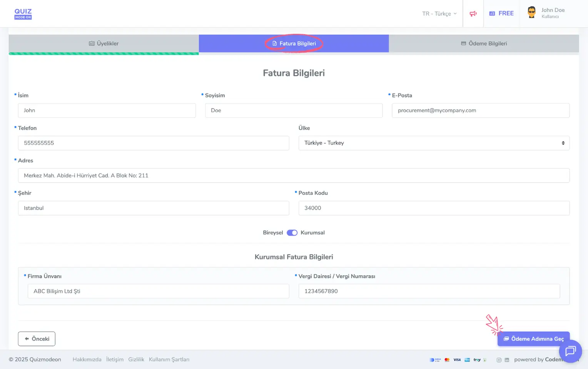The height and width of the screenshot is (369, 588).
Task: Expand the Ülke country select box
Action: (434, 143)
